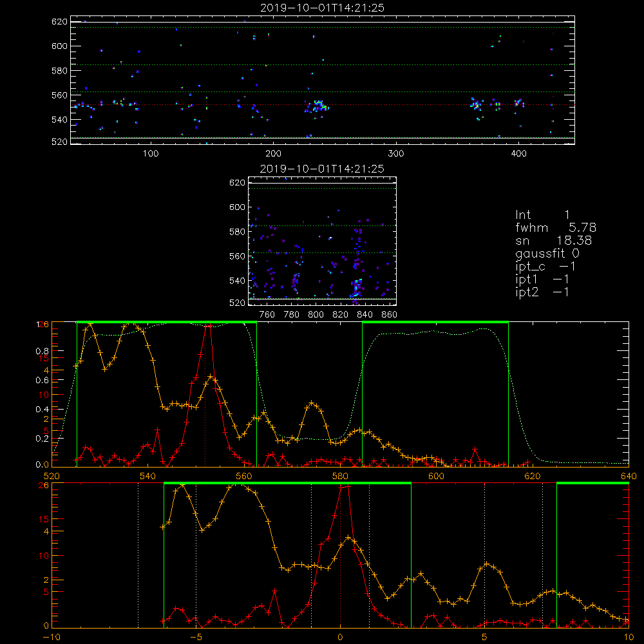Click white y-axis label '0.4' on profile plot
This screenshot has height=644, width=644.
point(43,409)
